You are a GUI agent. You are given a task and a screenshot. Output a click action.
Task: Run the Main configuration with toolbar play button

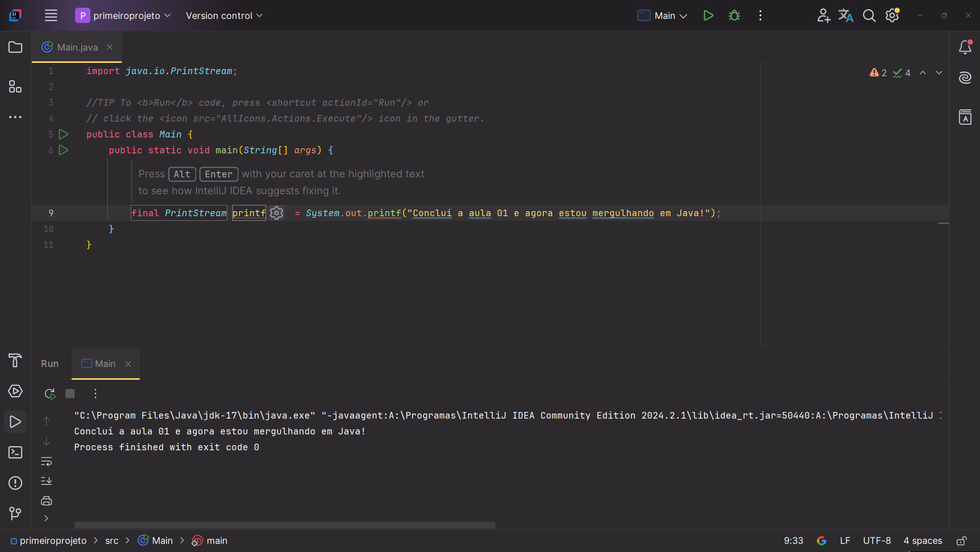pos(708,15)
